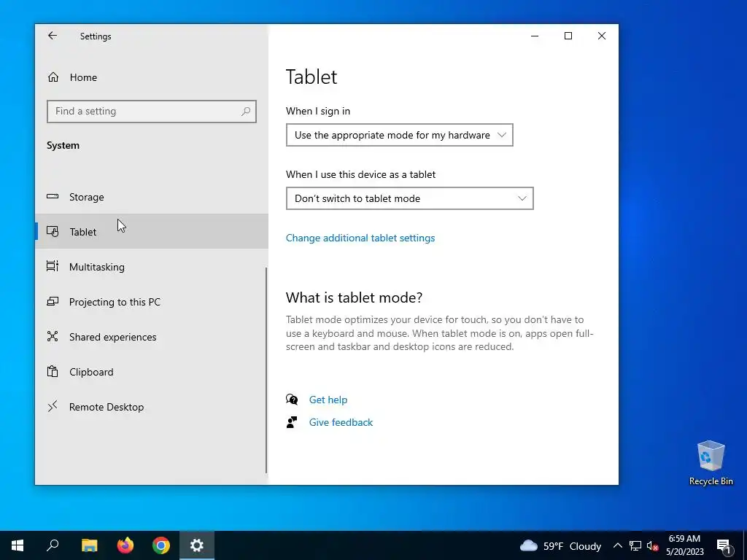Click the Tablet touch icon
This screenshot has width=747, height=560.
pos(53,231)
